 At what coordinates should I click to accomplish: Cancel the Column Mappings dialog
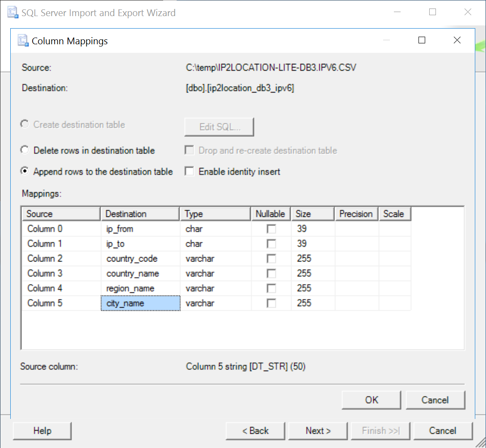[x=435, y=400]
